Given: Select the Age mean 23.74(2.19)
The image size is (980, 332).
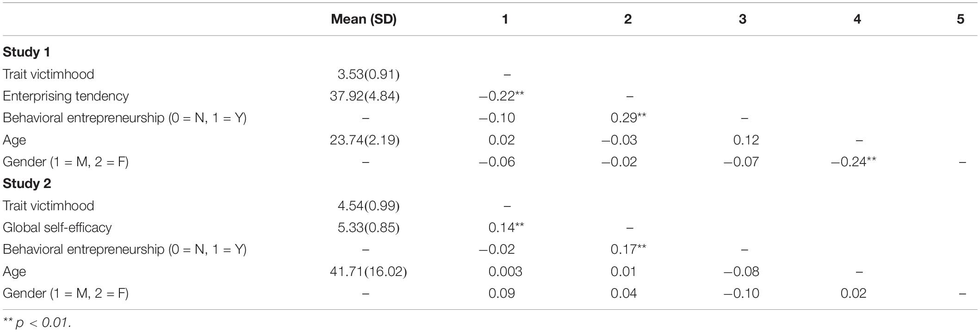Looking at the screenshot, I should tap(365, 140).
